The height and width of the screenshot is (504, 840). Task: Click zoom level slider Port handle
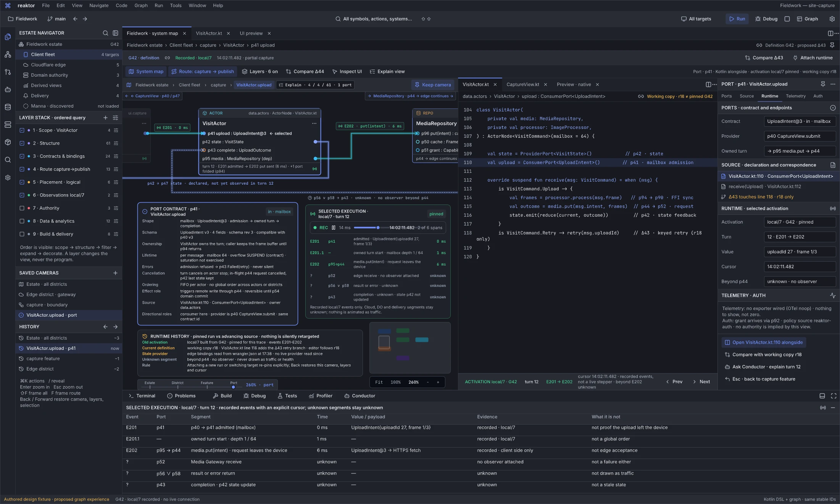(x=233, y=387)
